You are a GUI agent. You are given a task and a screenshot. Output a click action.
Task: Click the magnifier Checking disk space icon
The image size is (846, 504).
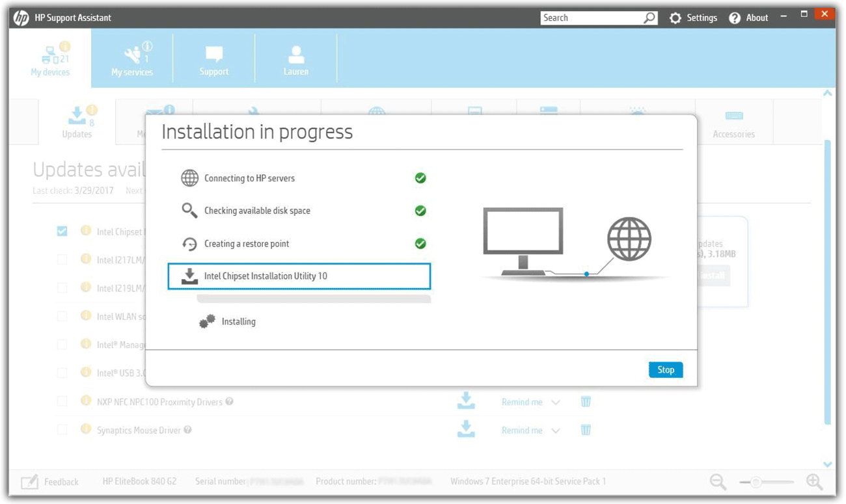(x=189, y=210)
